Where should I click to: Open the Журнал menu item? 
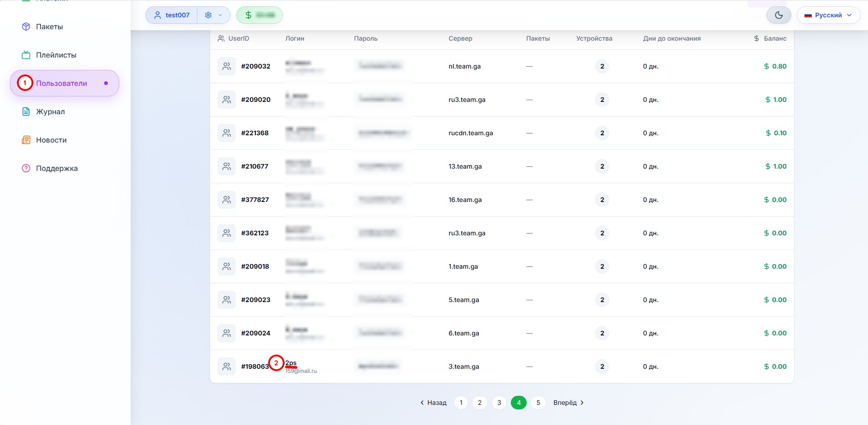[50, 112]
